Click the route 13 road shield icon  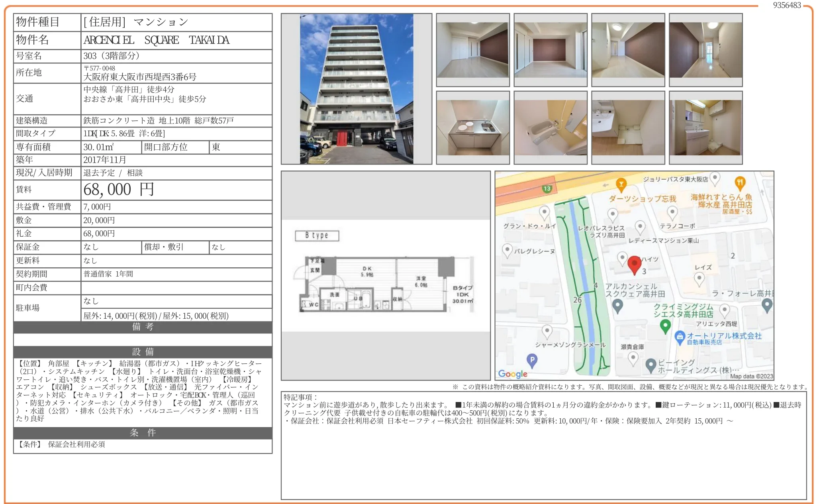coord(547,188)
